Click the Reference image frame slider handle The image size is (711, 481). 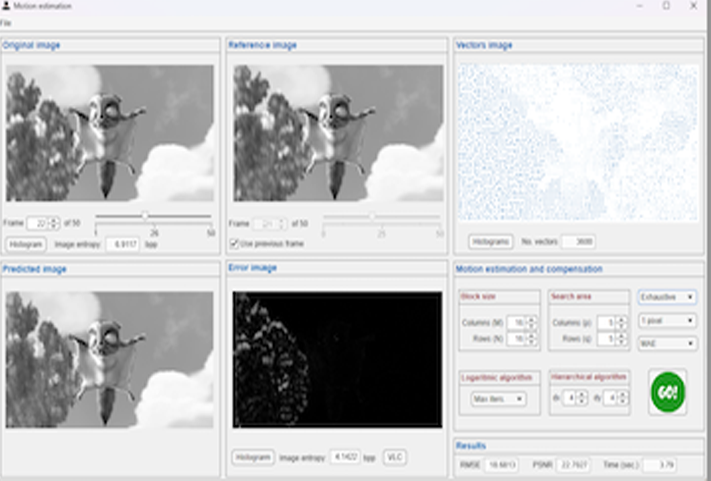[x=372, y=217]
